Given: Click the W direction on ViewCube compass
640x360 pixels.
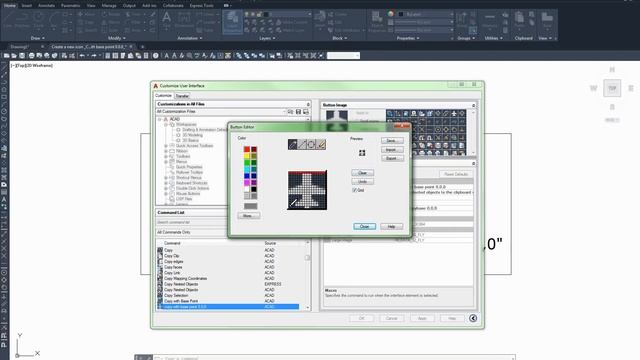Looking at the screenshot, I should pyautogui.click(x=593, y=88).
